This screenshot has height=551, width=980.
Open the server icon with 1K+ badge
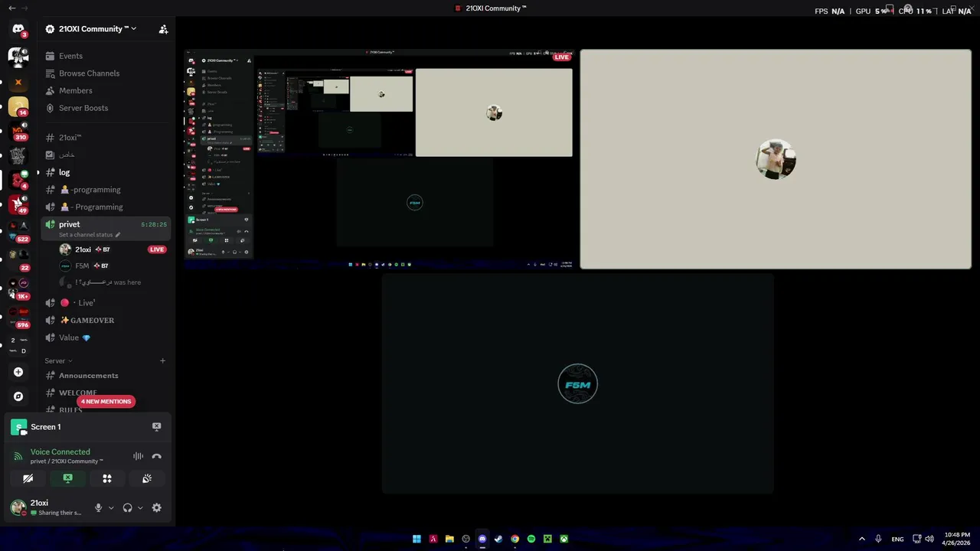click(18, 288)
